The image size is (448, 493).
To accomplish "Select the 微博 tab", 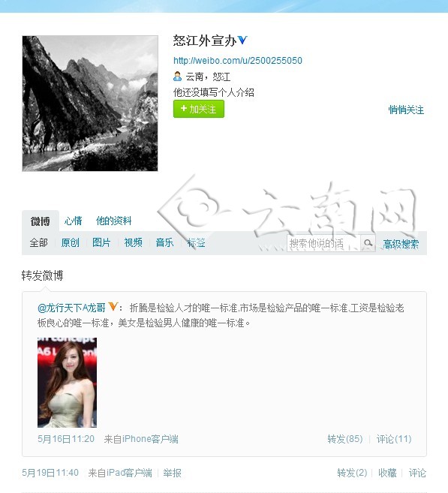I will click(41, 221).
